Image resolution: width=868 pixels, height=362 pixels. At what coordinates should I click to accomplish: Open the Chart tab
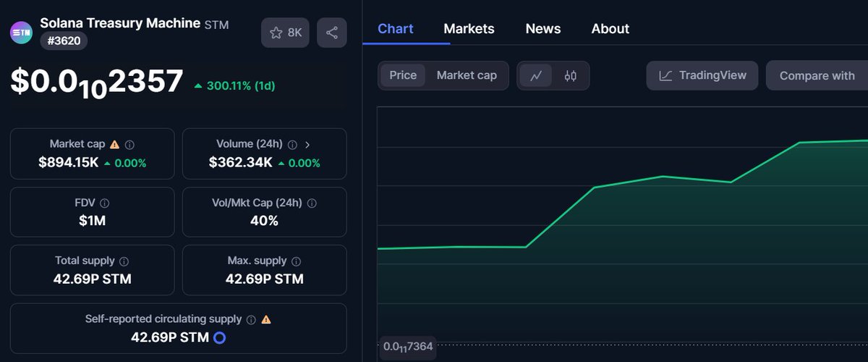click(x=396, y=29)
